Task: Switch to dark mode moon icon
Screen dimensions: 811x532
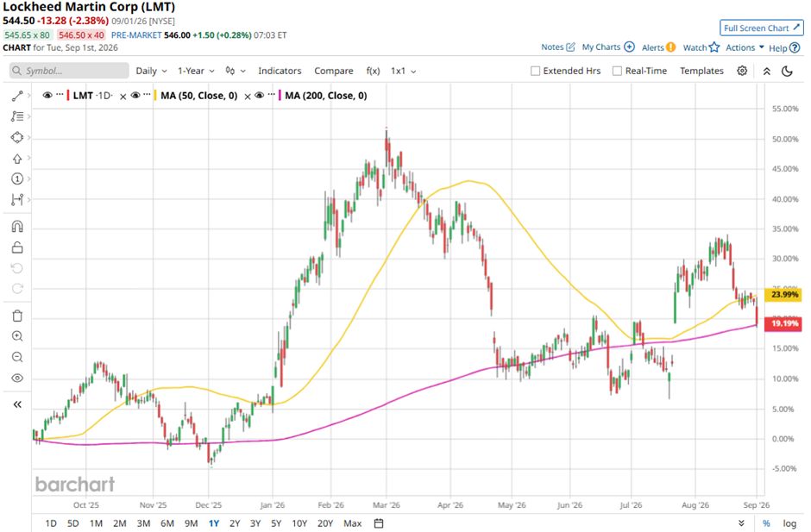Action: click(x=787, y=71)
